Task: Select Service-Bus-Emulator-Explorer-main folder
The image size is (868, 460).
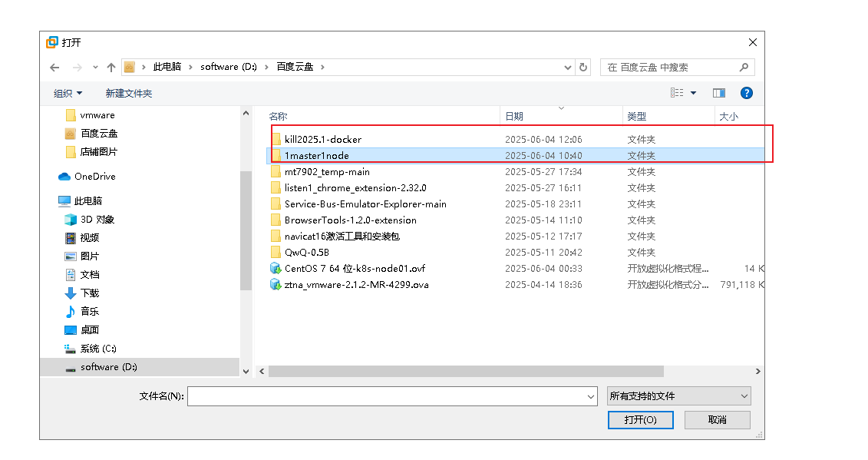Action: click(x=365, y=204)
